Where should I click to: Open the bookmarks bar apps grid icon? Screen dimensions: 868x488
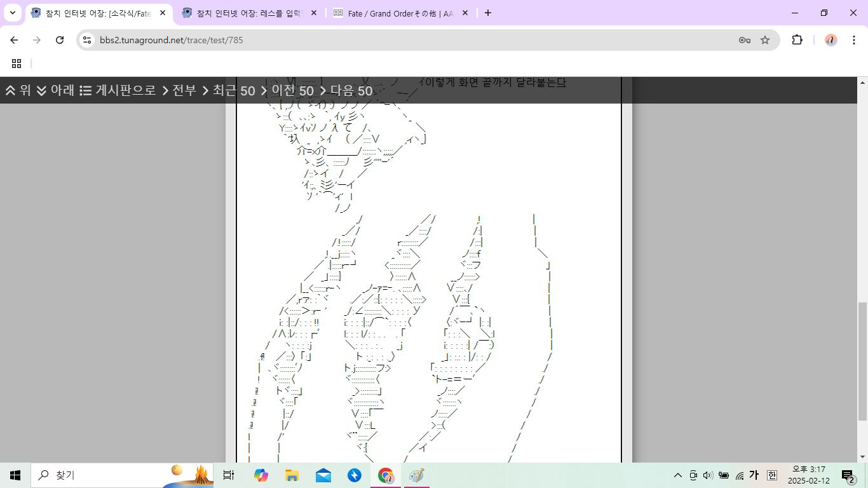pyautogui.click(x=17, y=64)
